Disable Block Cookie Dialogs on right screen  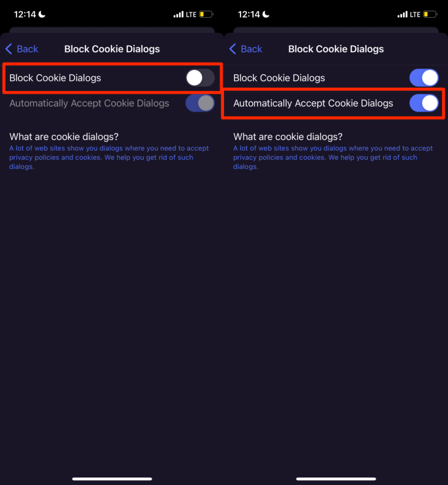[423, 78]
